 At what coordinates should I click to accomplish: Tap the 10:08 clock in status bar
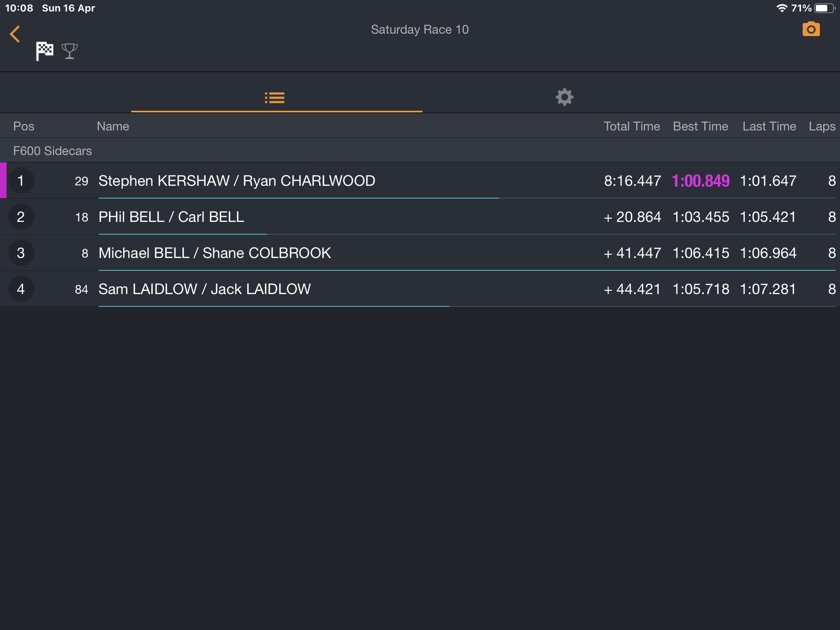pyautogui.click(x=19, y=8)
